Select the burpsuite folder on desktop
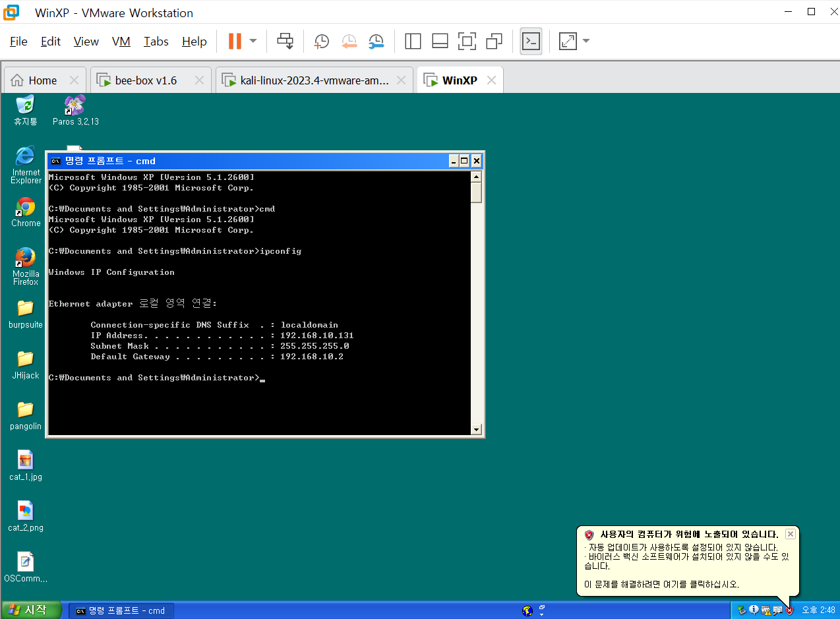The image size is (840, 619). coord(26,314)
